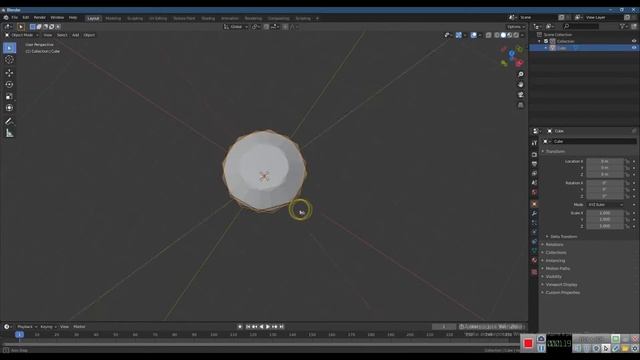Hide the Cube via its eye icon
640x360 pixels.
tap(634, 48)
